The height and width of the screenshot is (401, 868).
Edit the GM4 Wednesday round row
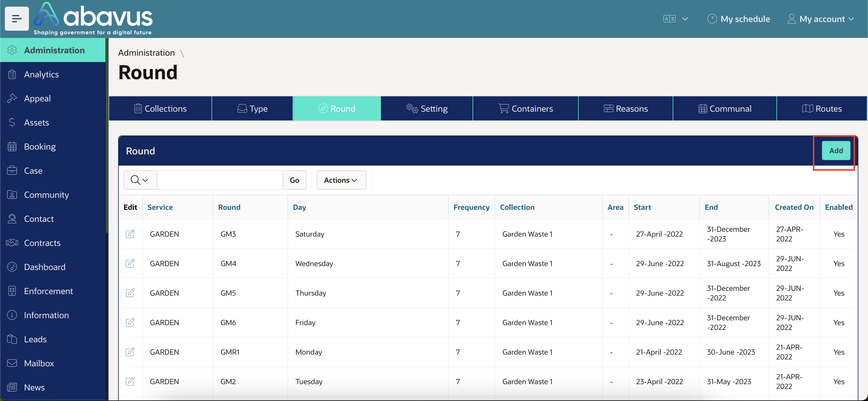click(130, 263)
